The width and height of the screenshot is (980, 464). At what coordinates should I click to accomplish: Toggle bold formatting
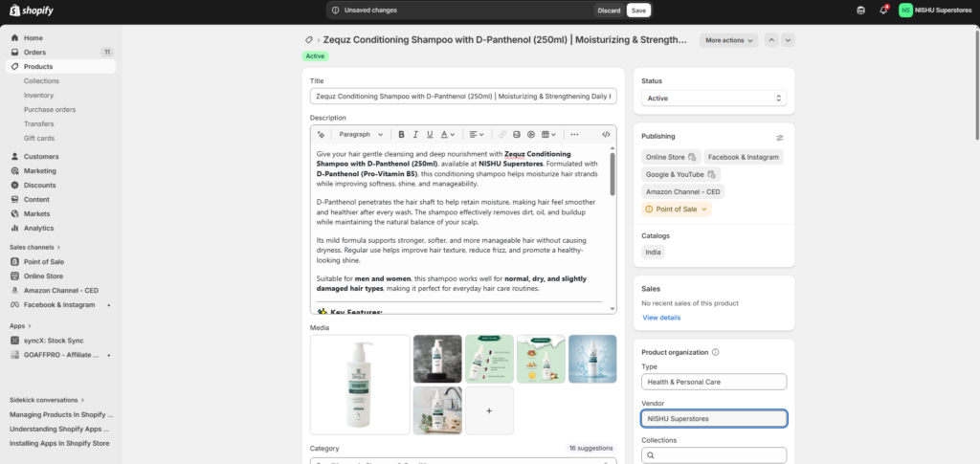click(401, 134)
